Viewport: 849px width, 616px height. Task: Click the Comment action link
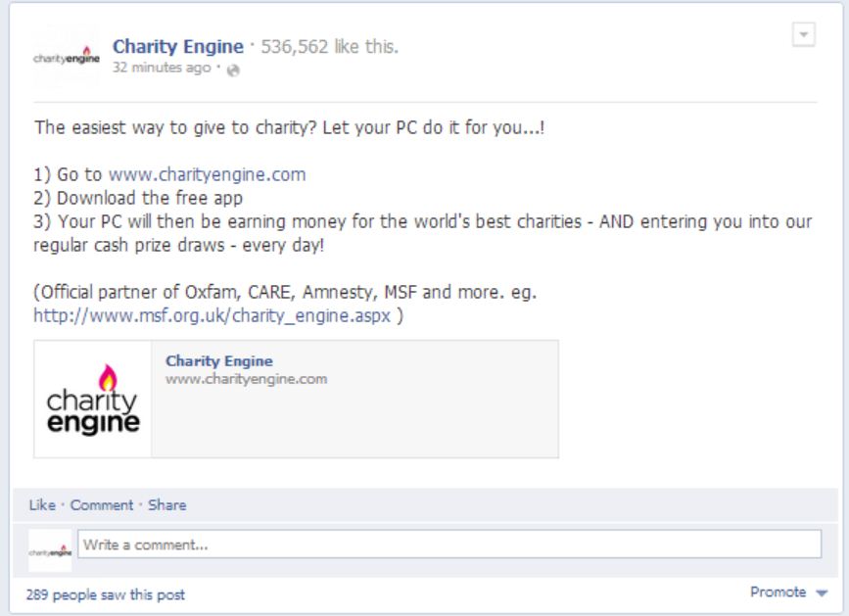102,505
